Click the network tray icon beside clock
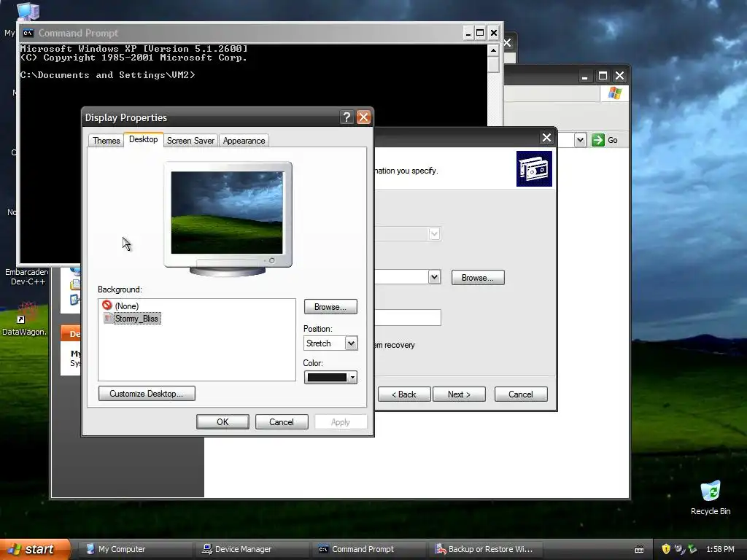This screenshot has width=747, height=560. click(692, 549)
